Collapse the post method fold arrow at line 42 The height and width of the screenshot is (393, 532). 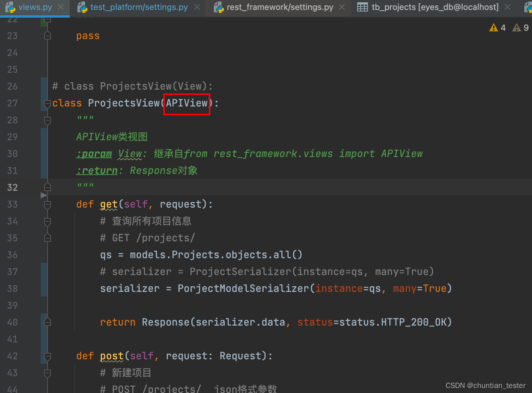coord(47,356)
